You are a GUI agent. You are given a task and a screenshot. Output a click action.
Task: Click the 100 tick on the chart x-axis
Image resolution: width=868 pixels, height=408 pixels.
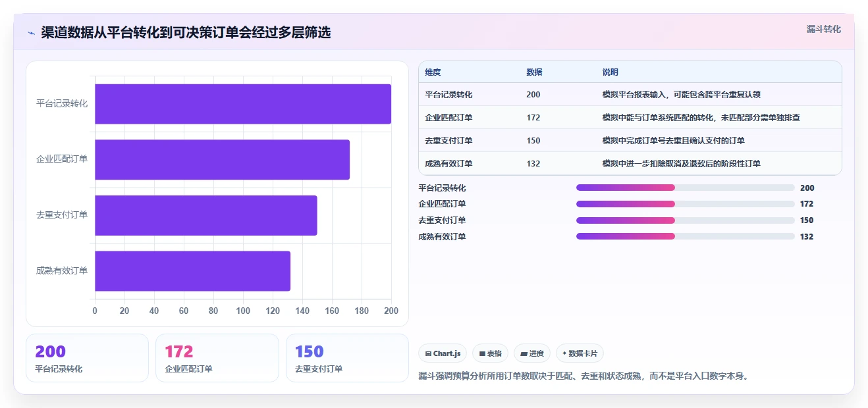[x=243, y=311]
